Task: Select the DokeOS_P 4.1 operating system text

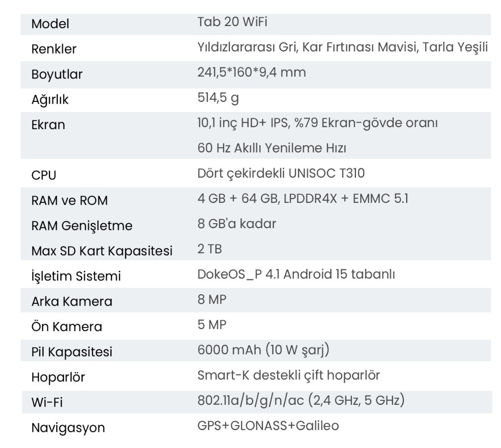Action: [x=296, y=274]
